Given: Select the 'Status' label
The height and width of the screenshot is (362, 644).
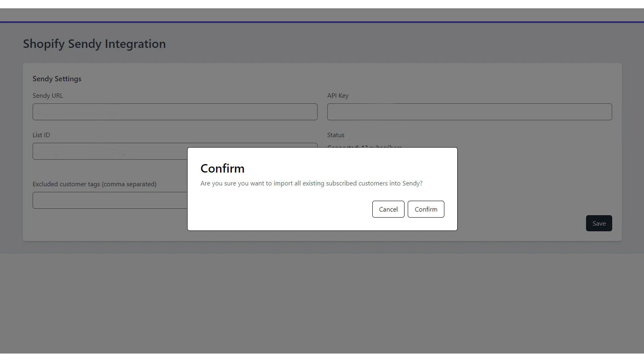Looking at the screenshot, I should [336, 135].
